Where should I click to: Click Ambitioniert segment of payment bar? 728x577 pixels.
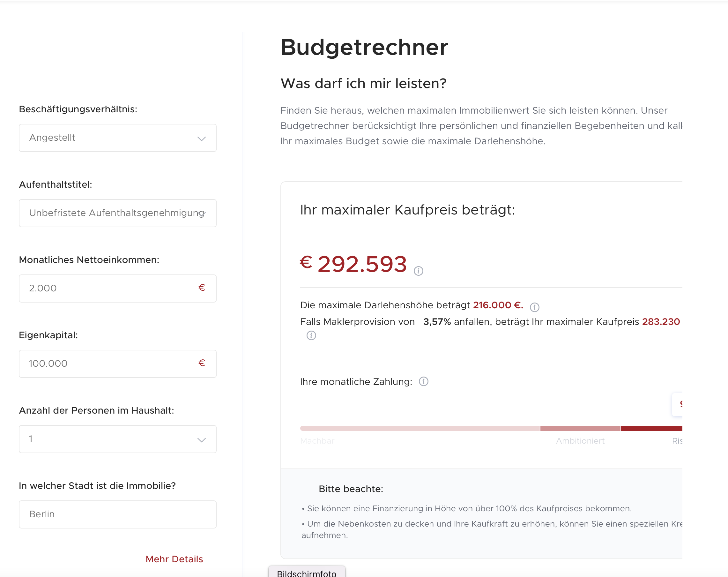tap(580, 428)
